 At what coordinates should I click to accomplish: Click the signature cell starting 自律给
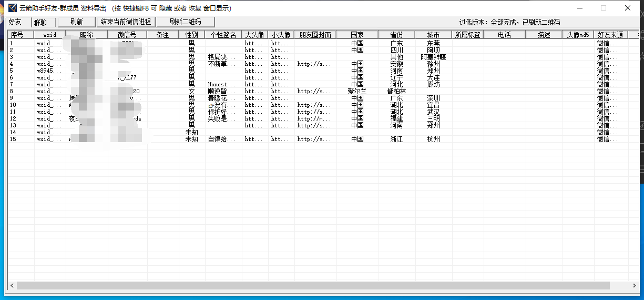[x=223, y=139]
